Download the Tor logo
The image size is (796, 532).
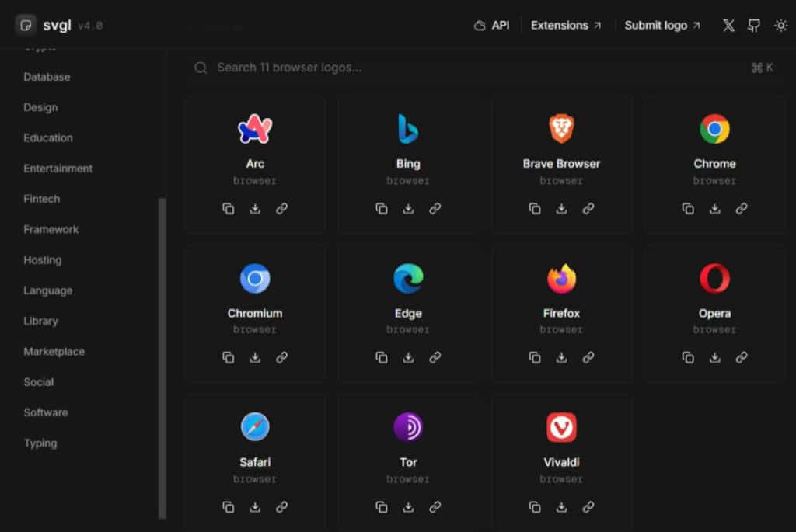(408, 507)
